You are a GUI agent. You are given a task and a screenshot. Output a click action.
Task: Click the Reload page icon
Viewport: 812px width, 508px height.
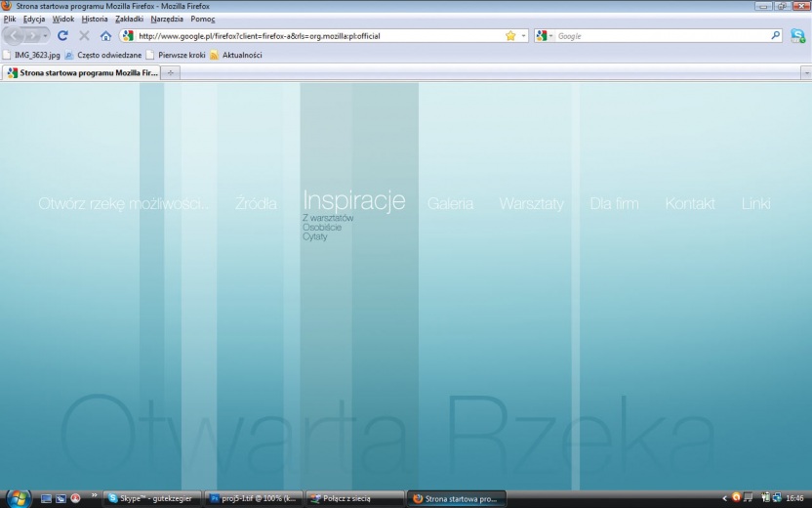pyautogui.click(x=62, y=36)
